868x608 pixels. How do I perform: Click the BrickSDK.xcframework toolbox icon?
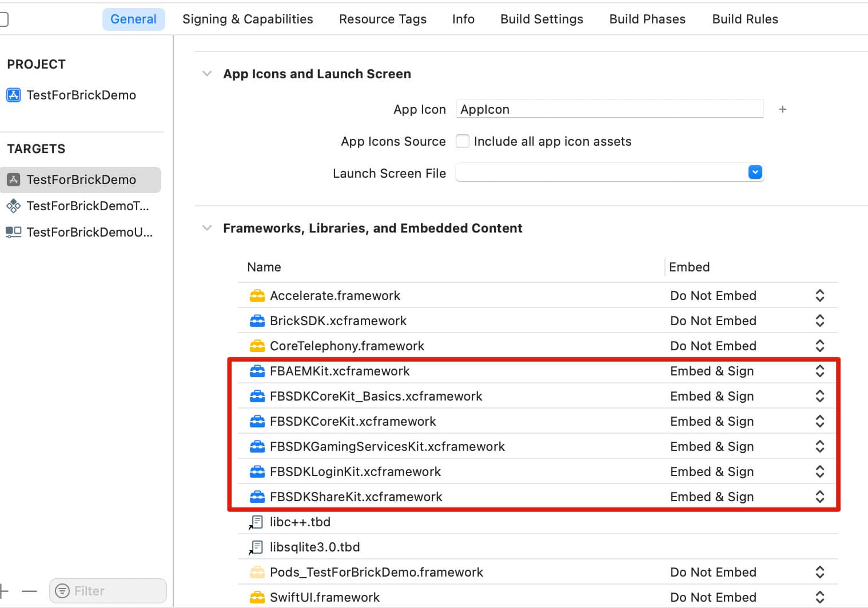click(257, 321)
